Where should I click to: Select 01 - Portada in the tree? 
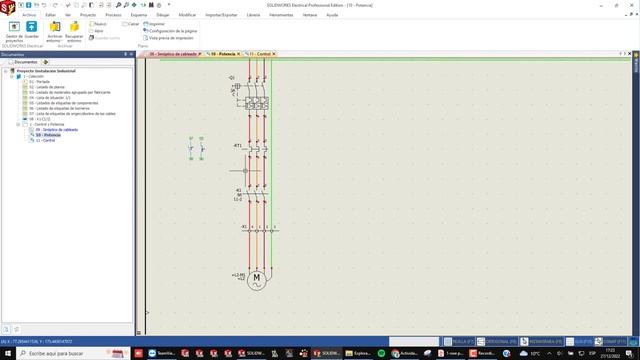(x=39, y=82)
